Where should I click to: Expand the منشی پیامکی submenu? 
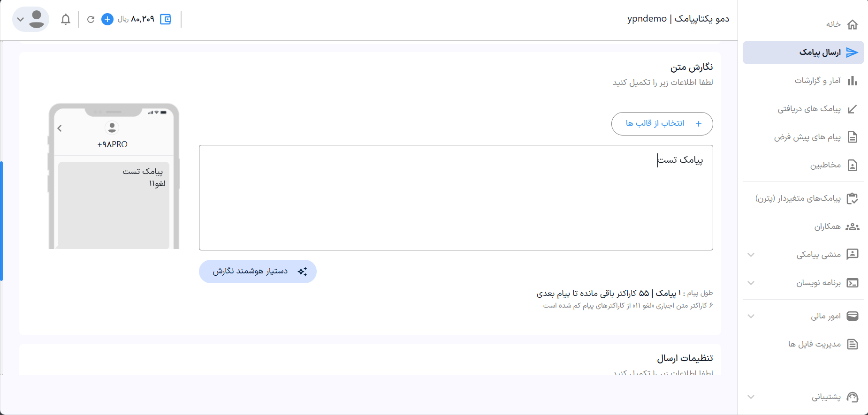(x=751, y=255)
